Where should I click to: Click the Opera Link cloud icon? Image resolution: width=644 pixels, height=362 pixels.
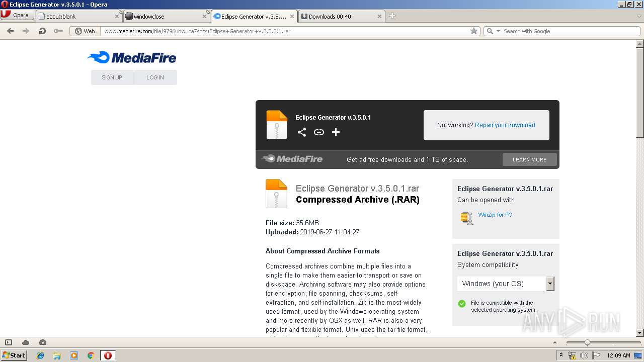click(26, 342)
